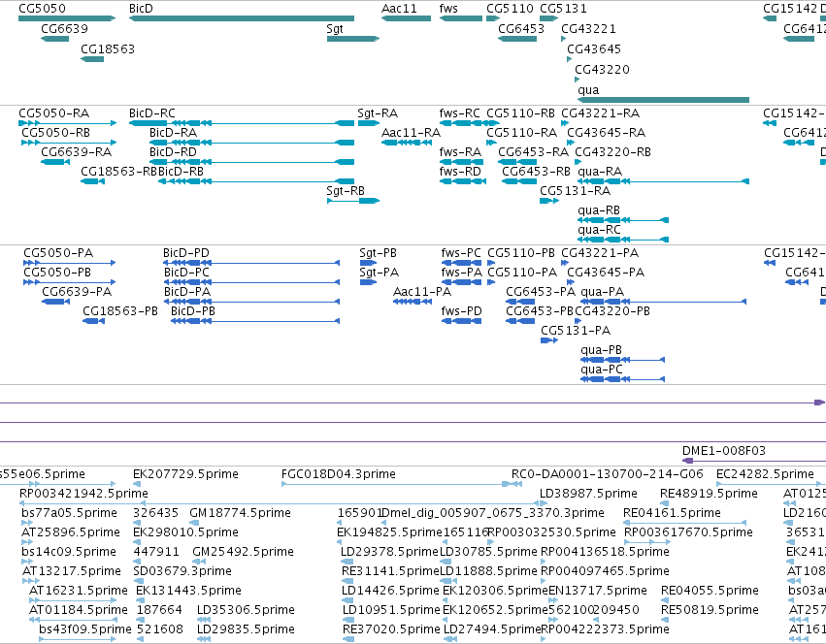
Task: Click EST RE50819.5prime
Action: [664, 620]
